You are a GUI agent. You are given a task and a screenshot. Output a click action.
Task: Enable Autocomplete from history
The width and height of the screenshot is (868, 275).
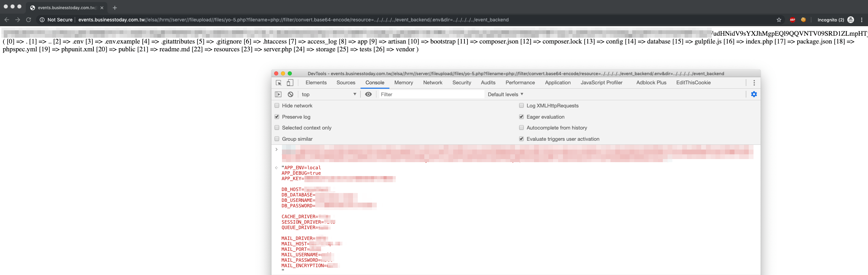click(x=521, y=127)
